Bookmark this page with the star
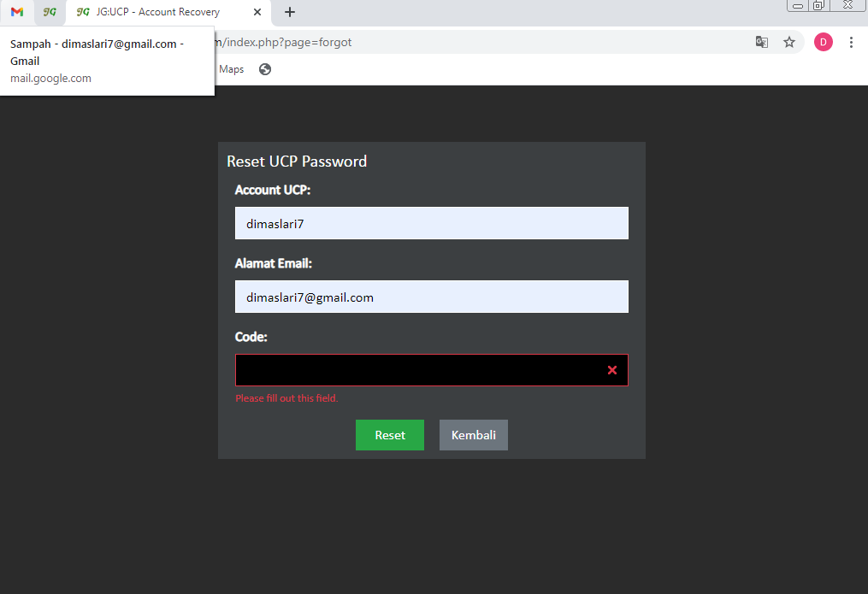 click(789, 42)
